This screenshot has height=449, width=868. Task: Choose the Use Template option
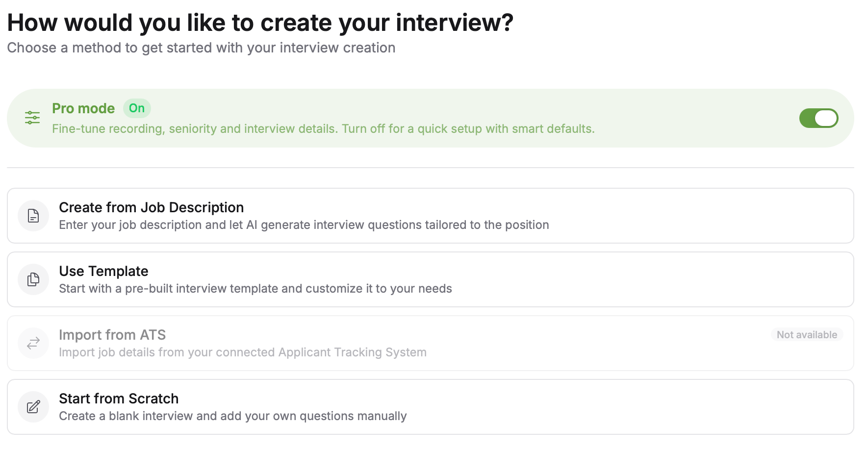click(x=431, y=279)
